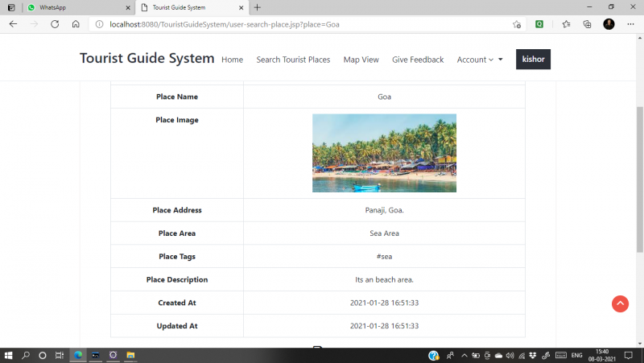
Task: Open the tab actions menu icon
Action: pyautogui.click(x=11, y=7)
